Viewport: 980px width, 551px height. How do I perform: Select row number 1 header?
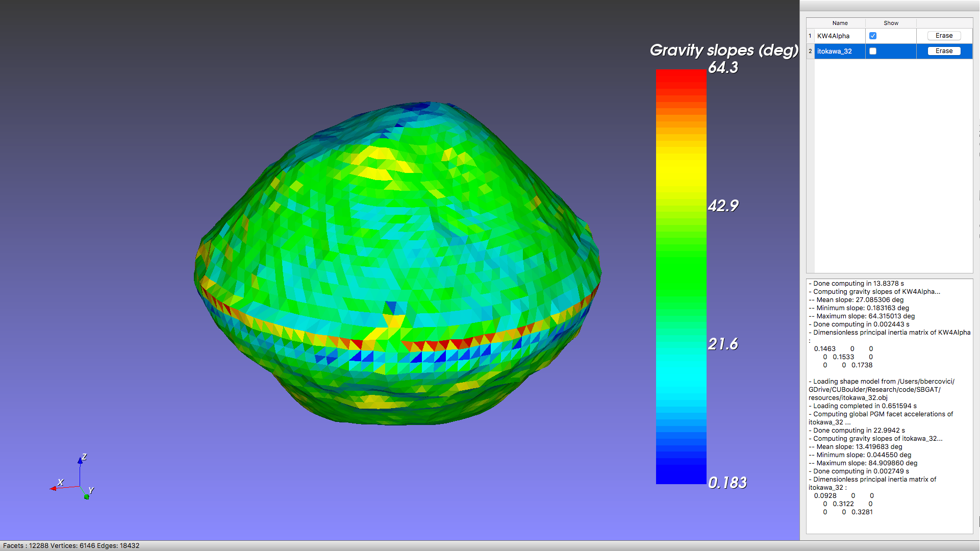tap(810, 36)
